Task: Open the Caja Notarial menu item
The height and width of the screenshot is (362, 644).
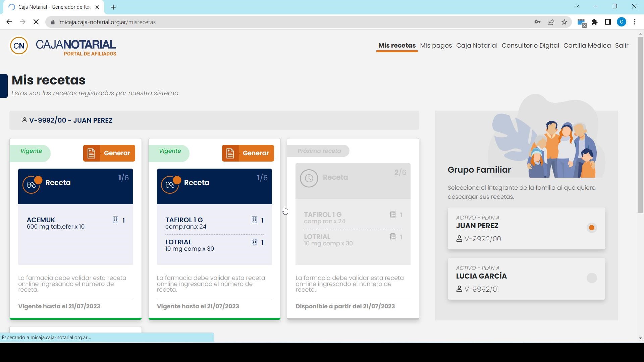Action: (x=477, y=46)
